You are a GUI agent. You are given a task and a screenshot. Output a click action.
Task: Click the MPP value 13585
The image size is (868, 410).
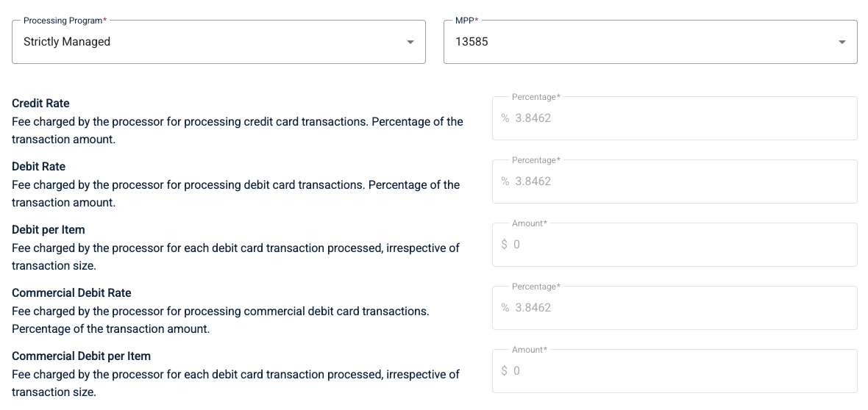(x=472, y=41)
